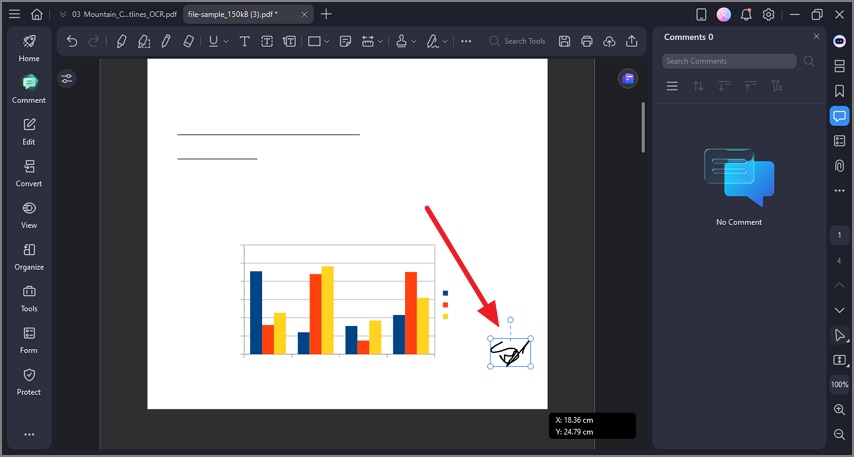Open the mobile device icon in title bar
Screen dimensions: 854x457
702,15
